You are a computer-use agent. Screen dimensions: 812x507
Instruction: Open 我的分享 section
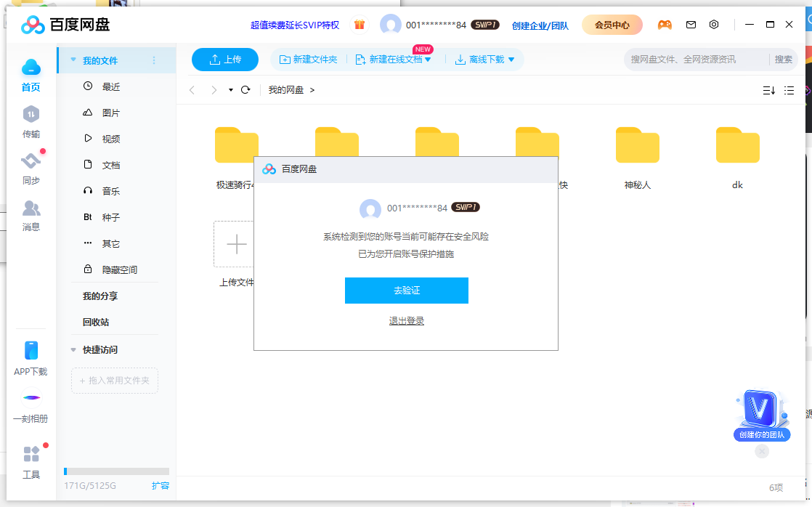click(x=100, y=296)
